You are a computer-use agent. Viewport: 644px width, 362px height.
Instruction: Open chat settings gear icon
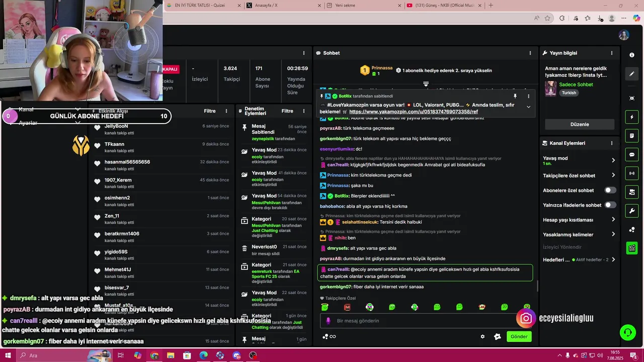point(482,337)
